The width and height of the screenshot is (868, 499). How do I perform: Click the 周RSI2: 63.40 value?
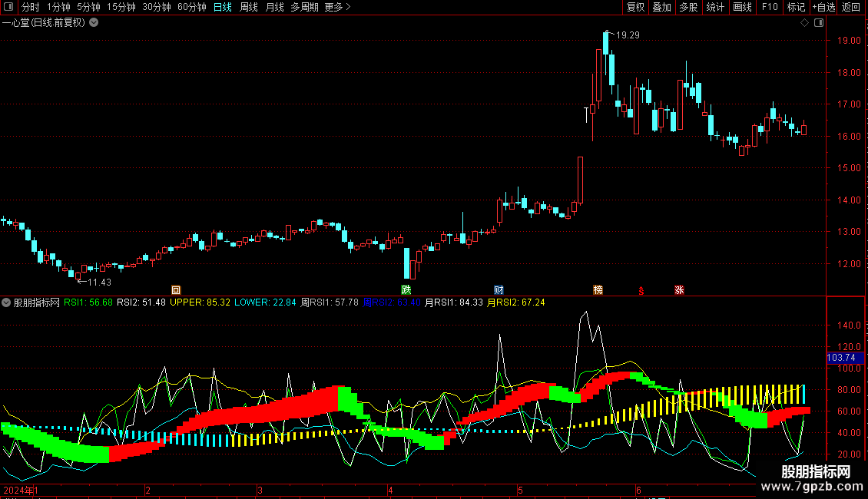pyautogui.click(x=392, y=302)
